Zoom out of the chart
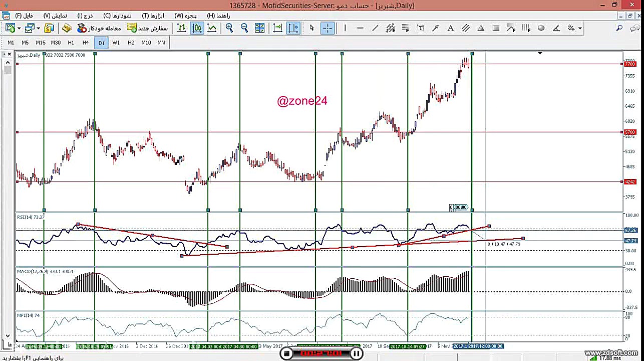The height and width of the screenshot is (361, 644). 244,28
